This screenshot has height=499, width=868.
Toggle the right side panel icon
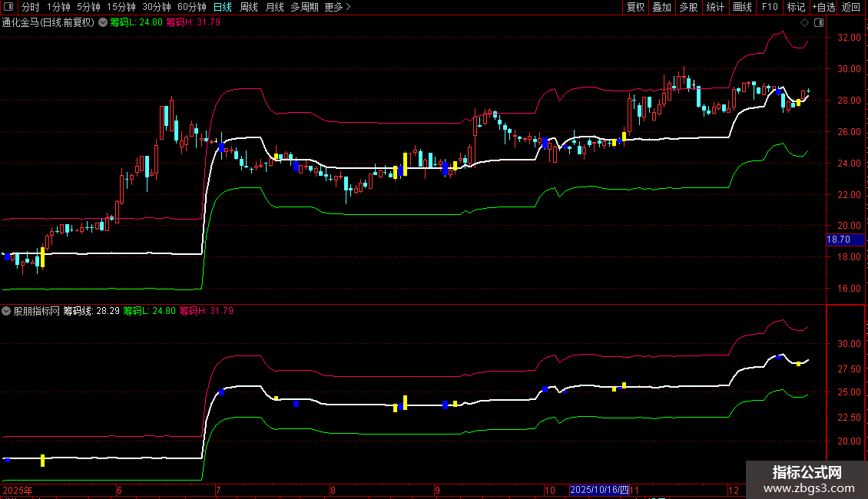click(819, 23)
